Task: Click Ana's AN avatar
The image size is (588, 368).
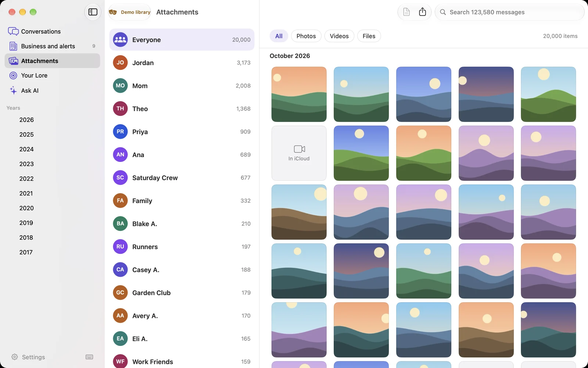Action: click(x=120, y=155)
